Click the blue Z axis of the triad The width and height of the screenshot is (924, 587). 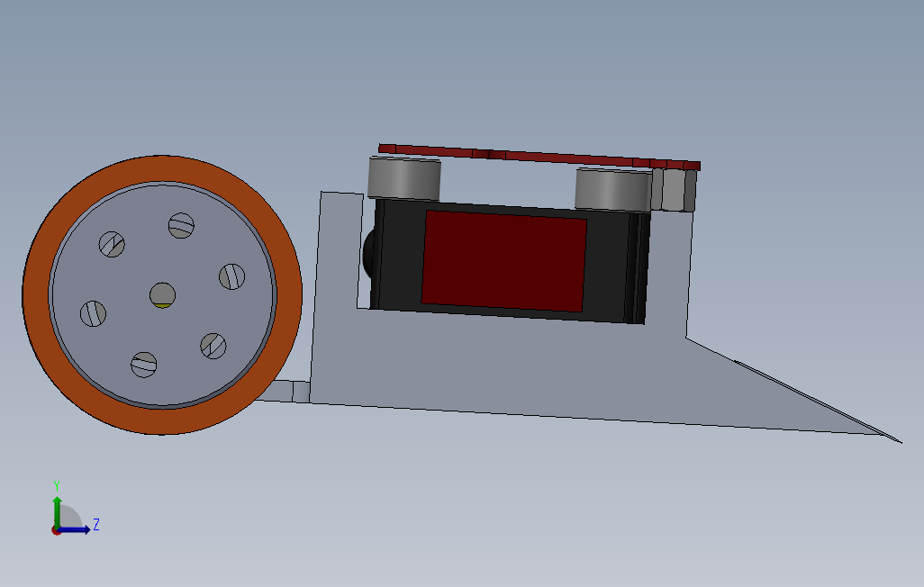pyautogui.click(x=75, y=529)
